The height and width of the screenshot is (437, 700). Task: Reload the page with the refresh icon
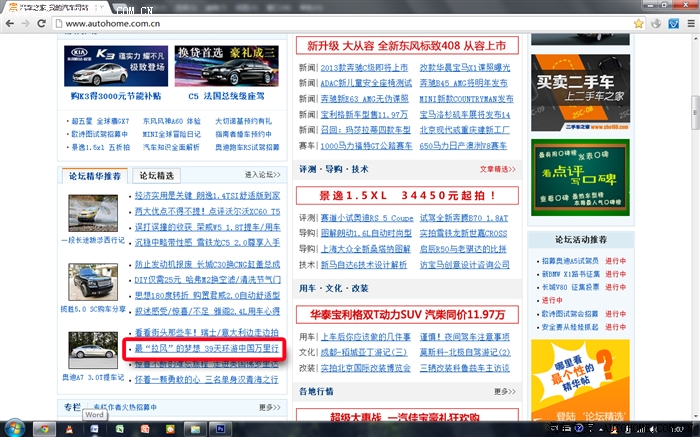[x=42, y=22]
